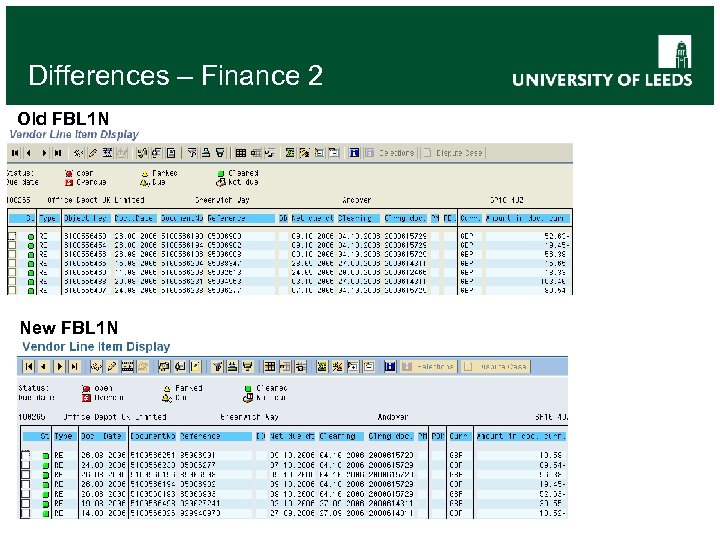Click the Parked status legend in Old FBL1N
This screenshot has width=720, height=540.
159,173
